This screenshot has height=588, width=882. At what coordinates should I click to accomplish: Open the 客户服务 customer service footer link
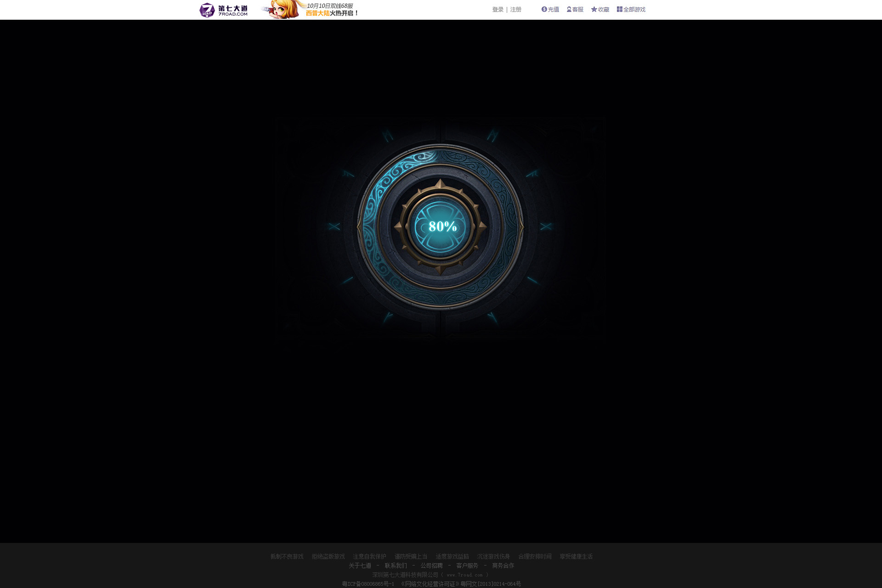468,566
